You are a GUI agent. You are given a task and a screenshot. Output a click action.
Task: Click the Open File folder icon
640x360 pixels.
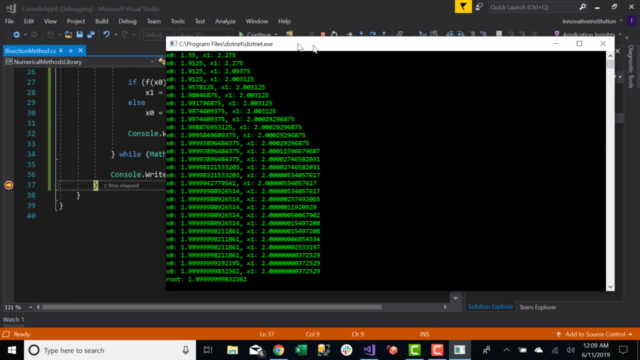coord(68,35)
